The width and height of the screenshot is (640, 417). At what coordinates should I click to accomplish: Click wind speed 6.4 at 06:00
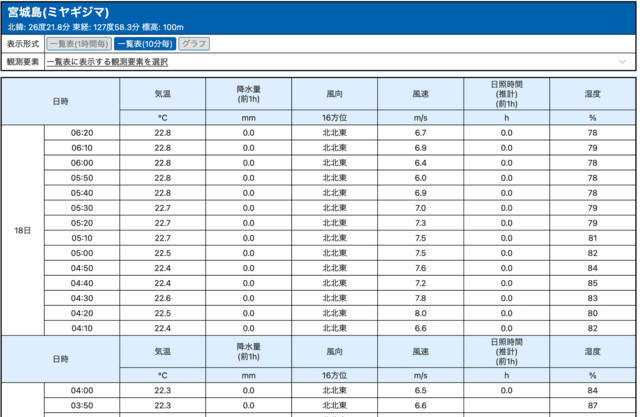(x=420, y=163)
